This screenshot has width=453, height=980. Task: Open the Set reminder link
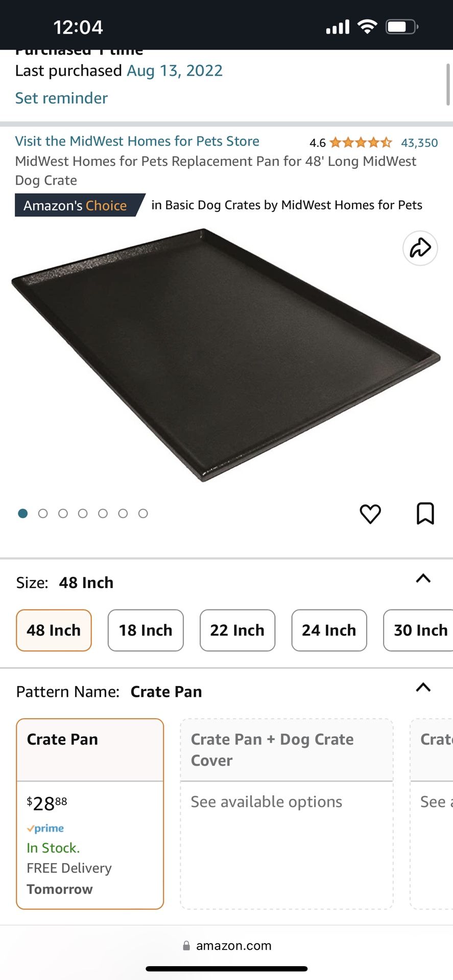point(61,98)
